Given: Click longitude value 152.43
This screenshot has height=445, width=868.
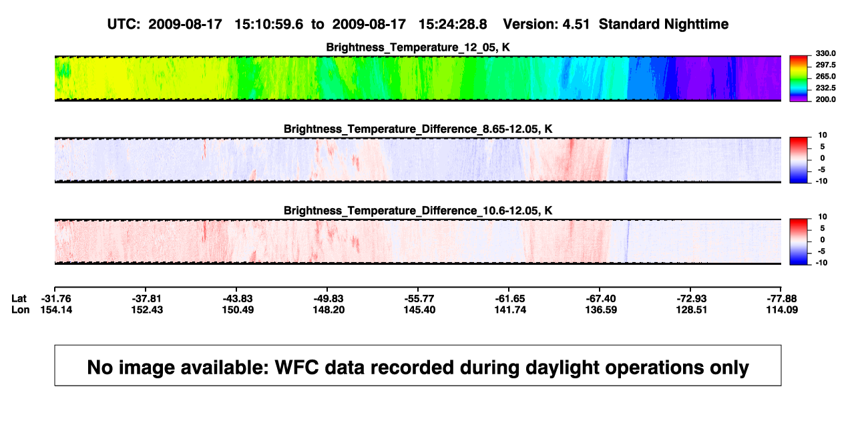Looking at the screenshot, I should click(146, 310).
